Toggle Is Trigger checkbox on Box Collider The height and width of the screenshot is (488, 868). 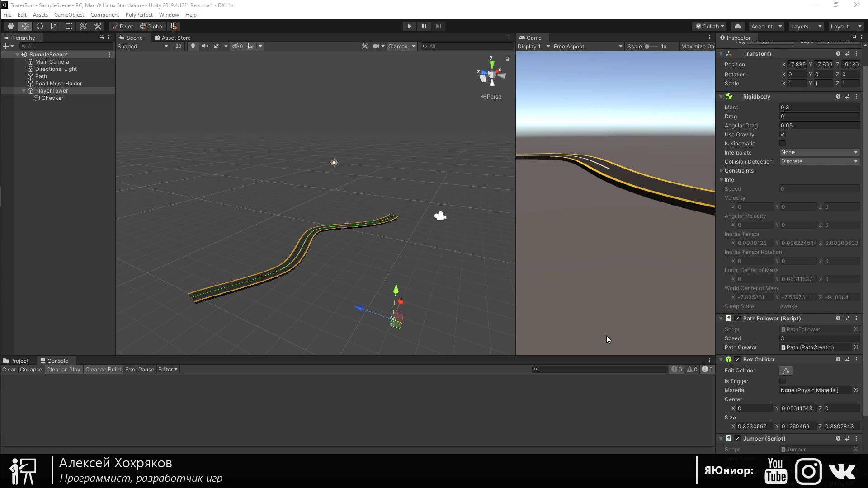click(x=783, y=381)
